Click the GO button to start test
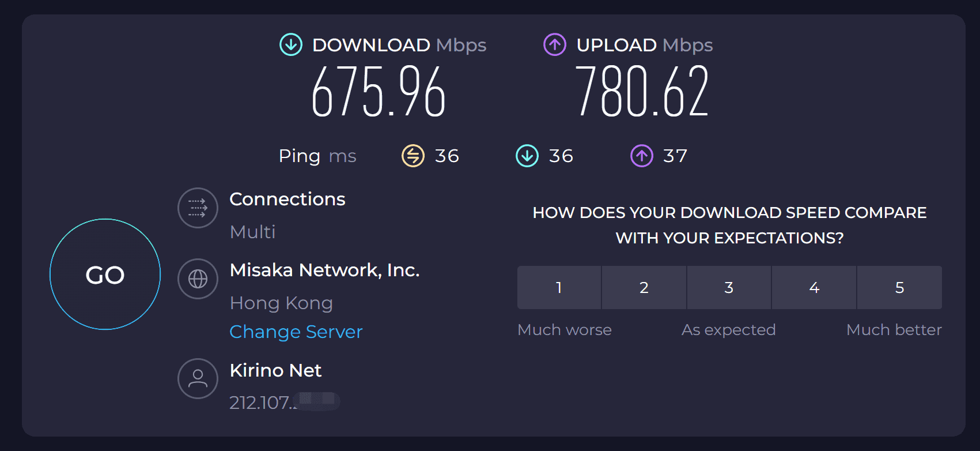The height and width of the screenshot is (451, 980). (105, 275)
